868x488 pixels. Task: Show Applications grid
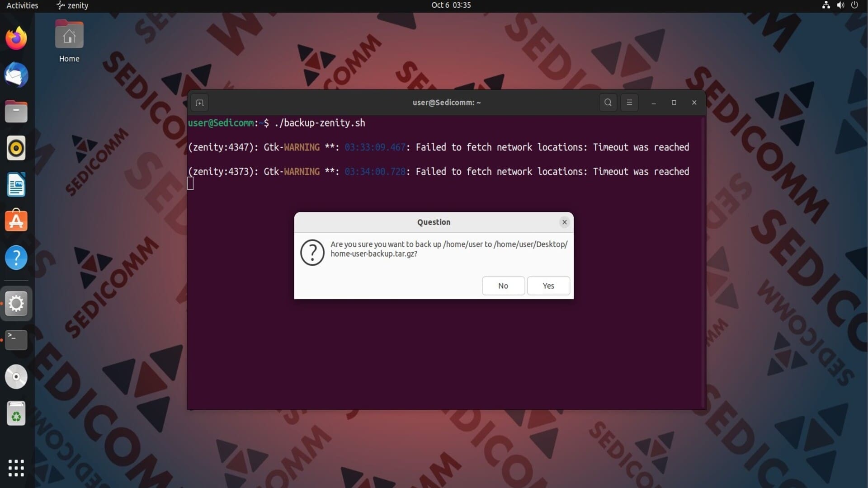[x=16, y=468]
